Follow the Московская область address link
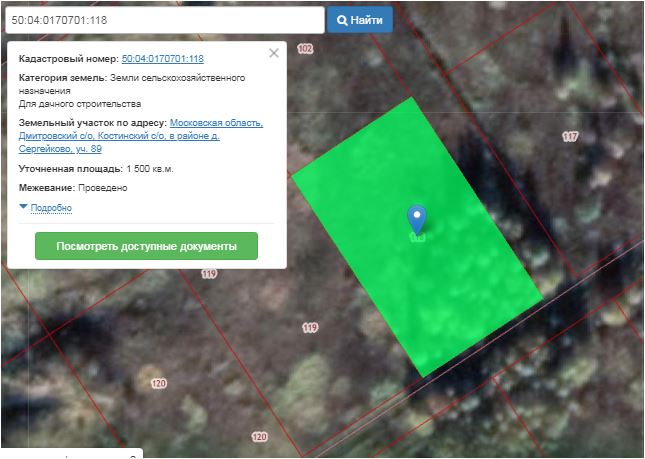Image resolution: width=645 pixels, height=459 pixels. click(216, 123)
